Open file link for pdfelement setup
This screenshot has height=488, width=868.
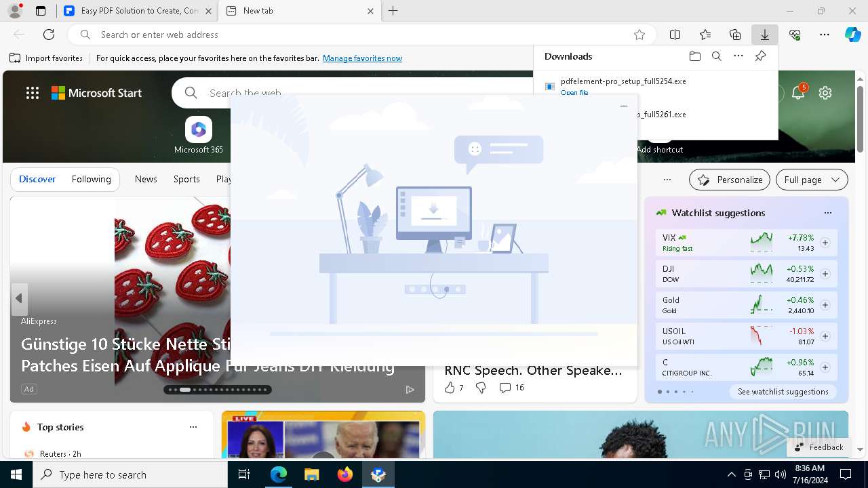pyautogui.click(x=574, y=93)
